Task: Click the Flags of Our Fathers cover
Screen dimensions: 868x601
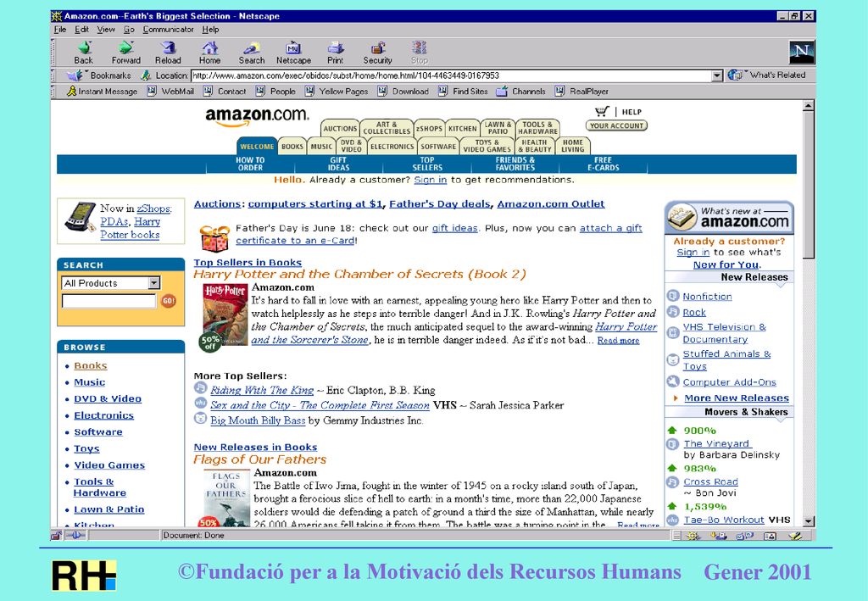Action: click(225, 498)
